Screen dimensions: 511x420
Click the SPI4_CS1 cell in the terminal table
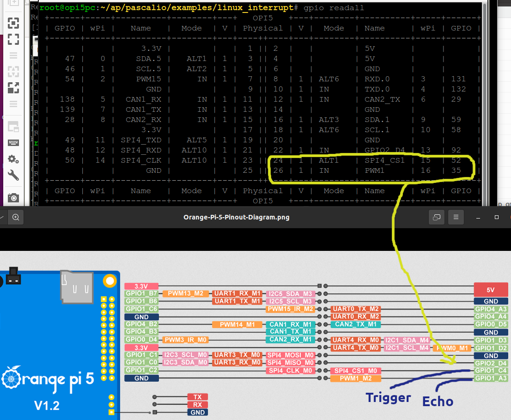coord(384,160)
